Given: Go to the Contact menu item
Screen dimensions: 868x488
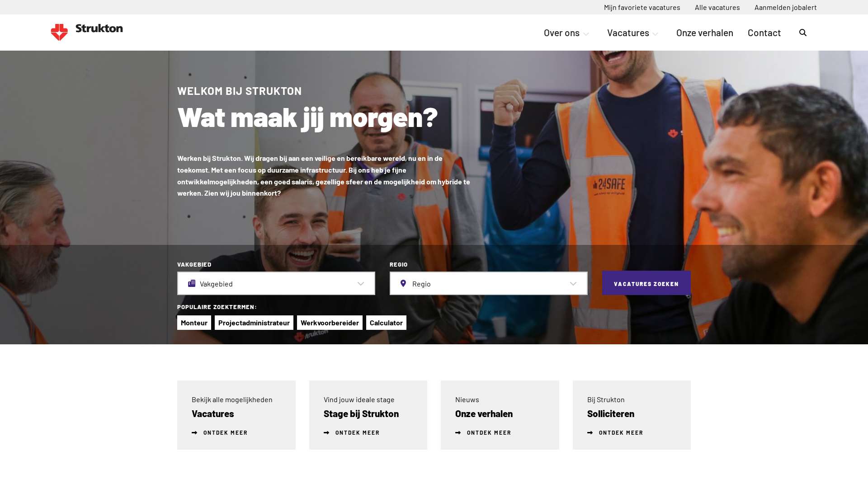Looking at the screenshot, I should pyautogui.click(x=764, y=33).
